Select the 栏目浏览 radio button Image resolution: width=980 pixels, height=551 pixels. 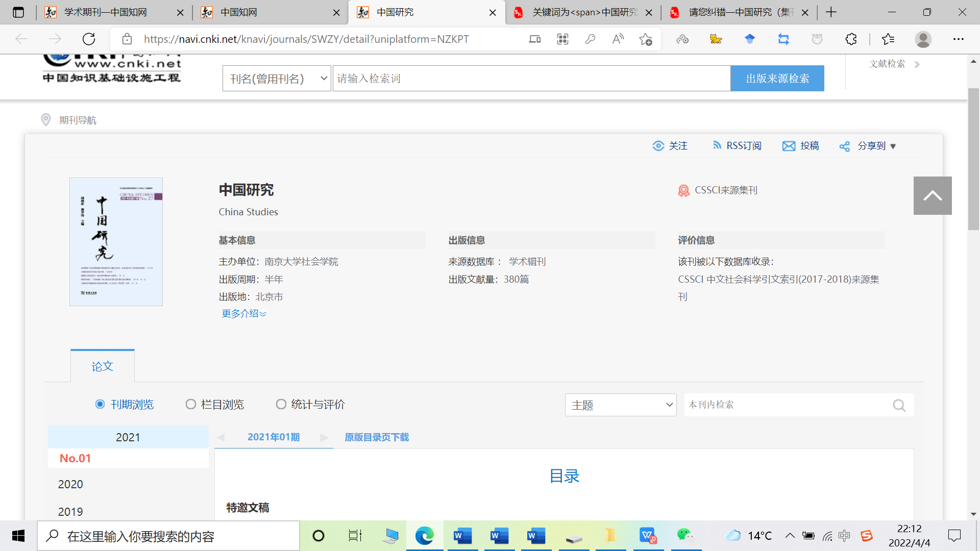click(x=191, y=405)
